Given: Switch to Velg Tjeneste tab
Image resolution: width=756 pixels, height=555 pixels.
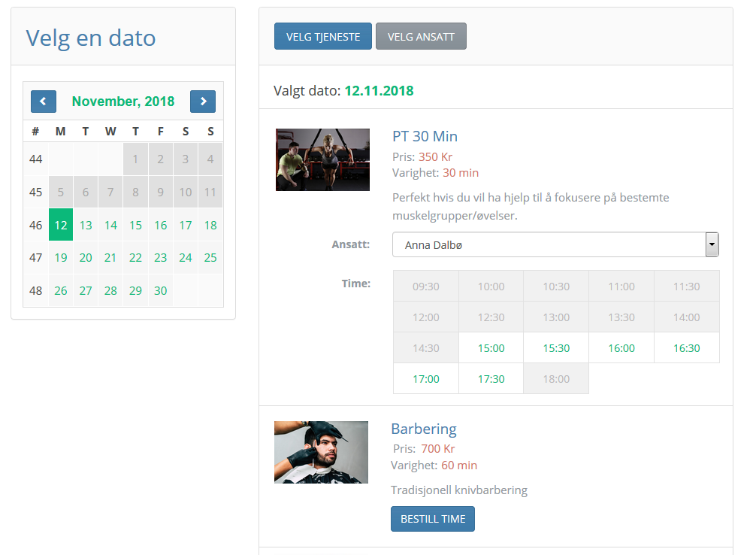Looking at the screenshot, I should tap(322, 36).
